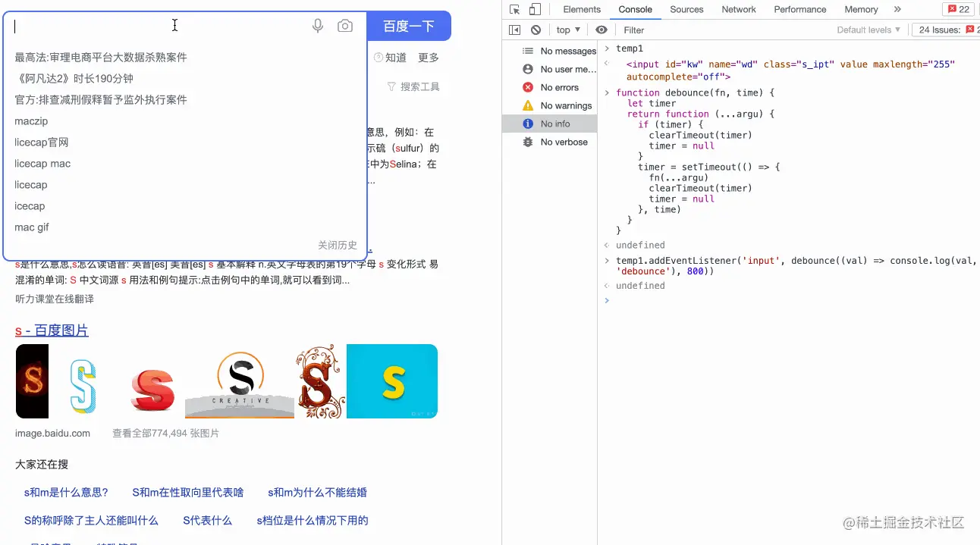Click the 听力课堂在线翻译 source text
This screenshot has height=545, width=980.
click(55, 299)
